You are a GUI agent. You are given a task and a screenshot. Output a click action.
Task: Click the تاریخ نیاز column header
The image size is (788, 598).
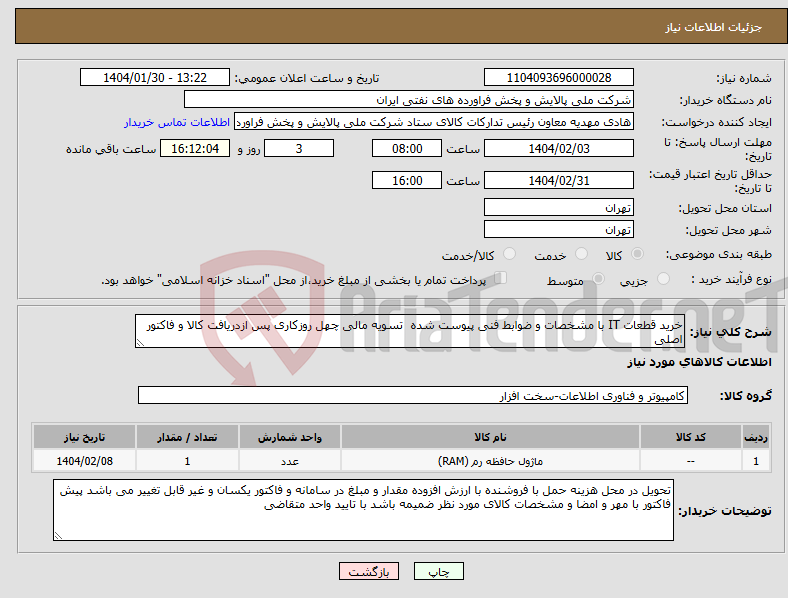click(84, 437)
